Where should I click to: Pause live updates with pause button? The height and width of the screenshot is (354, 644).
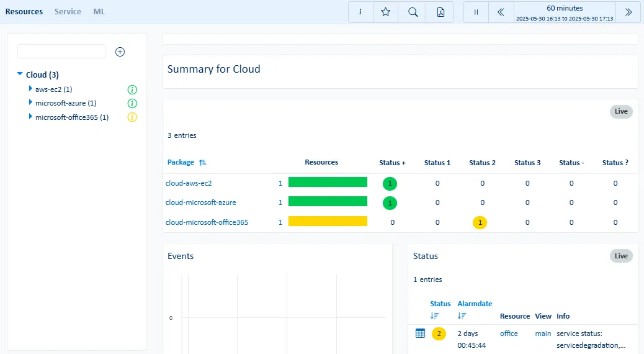click(476, 12)
